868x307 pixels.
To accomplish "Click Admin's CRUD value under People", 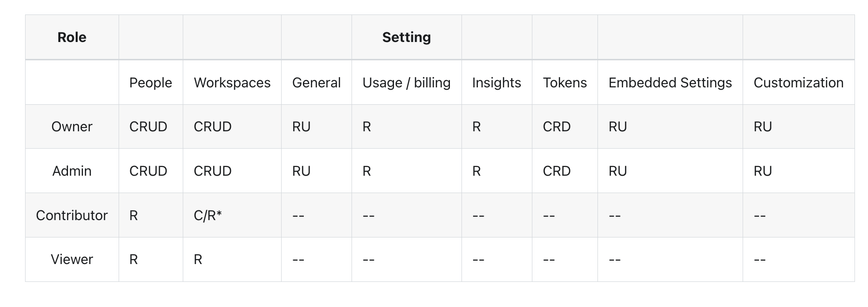I will pyautogui.click(x=148, y=171).
